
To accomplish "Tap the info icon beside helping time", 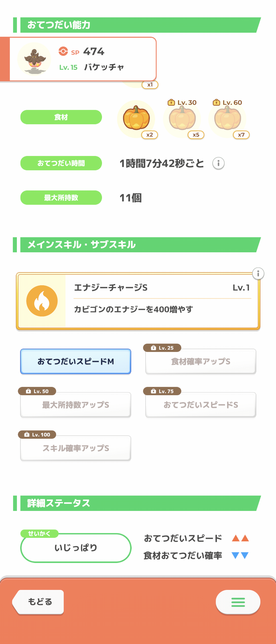I will pos(218,163).
